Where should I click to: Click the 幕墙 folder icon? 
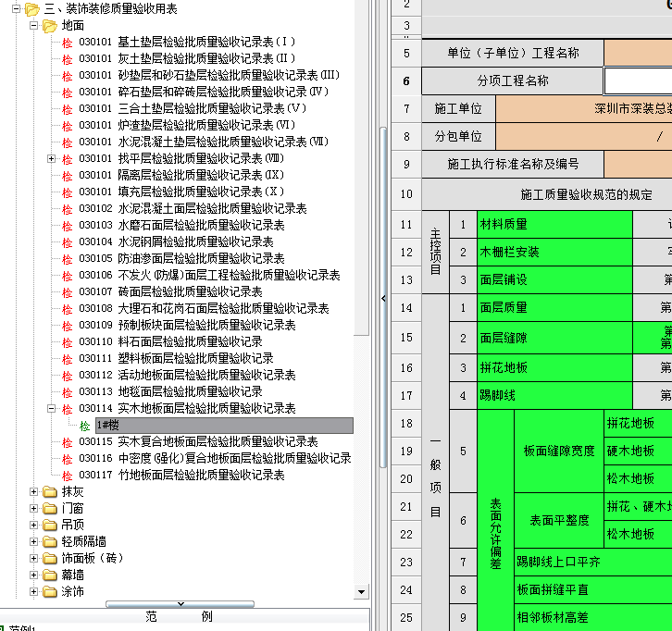pos(50,575)
